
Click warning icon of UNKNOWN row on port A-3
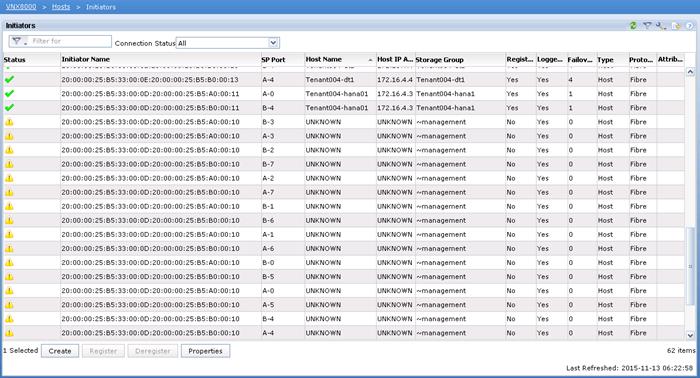click(x=9, y=136)
